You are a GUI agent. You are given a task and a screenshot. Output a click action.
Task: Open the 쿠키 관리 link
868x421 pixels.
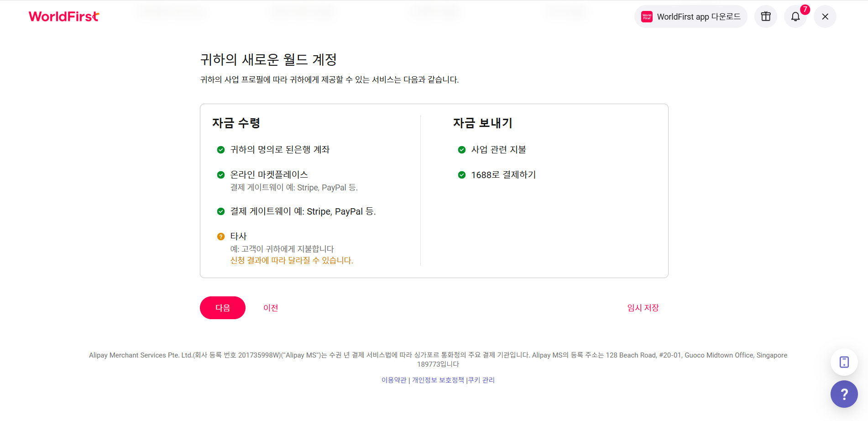(x=481, y=380)
